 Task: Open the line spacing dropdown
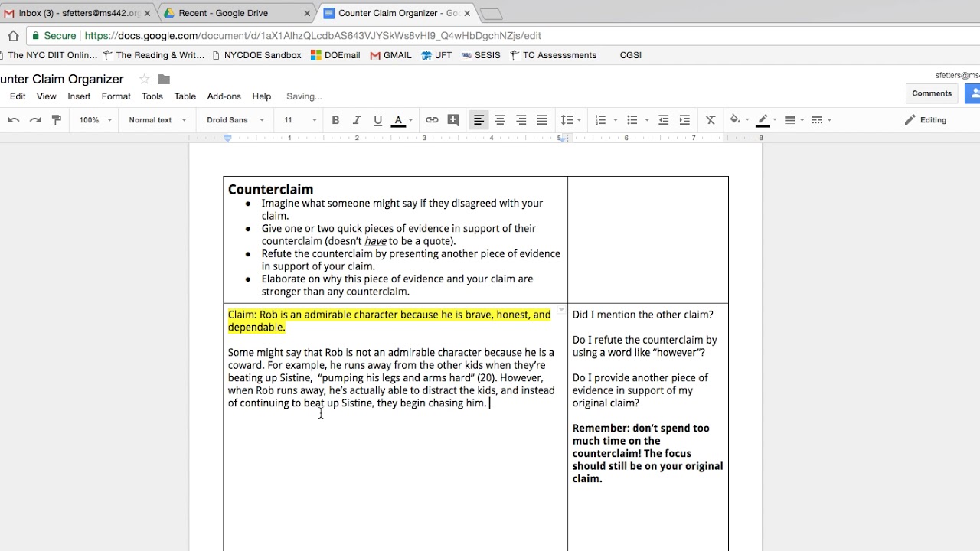[570, 120]
